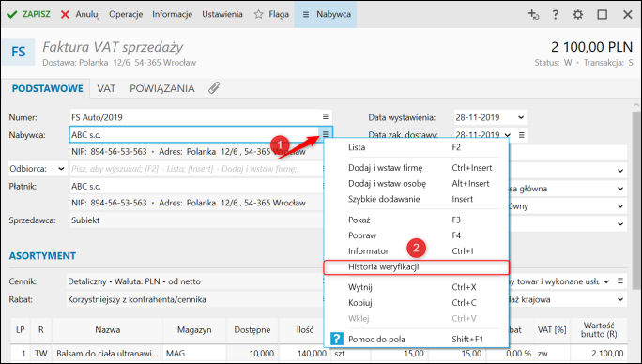Expand the dropdown right of Sprzedawca row
The image size is (642, 364).
pos(620,224)
